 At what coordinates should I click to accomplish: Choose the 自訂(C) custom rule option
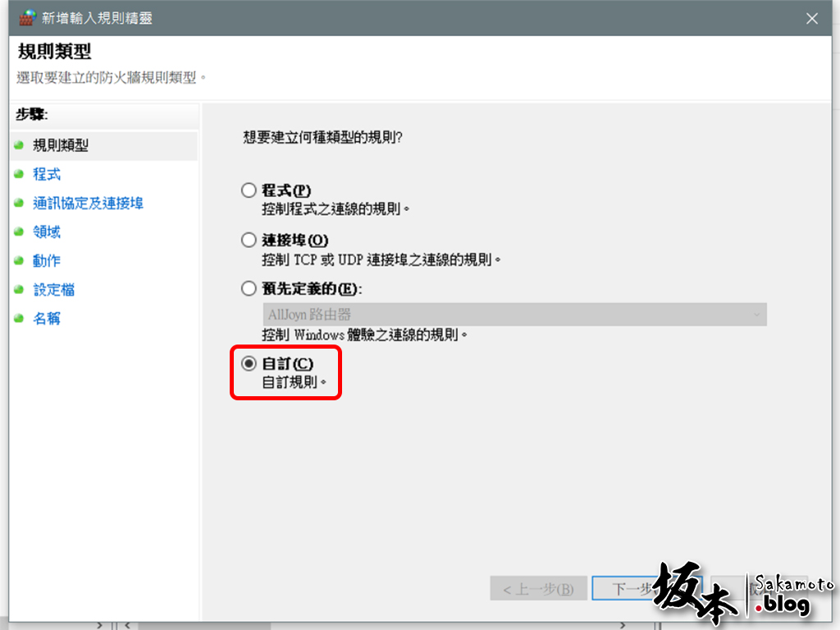249,363
